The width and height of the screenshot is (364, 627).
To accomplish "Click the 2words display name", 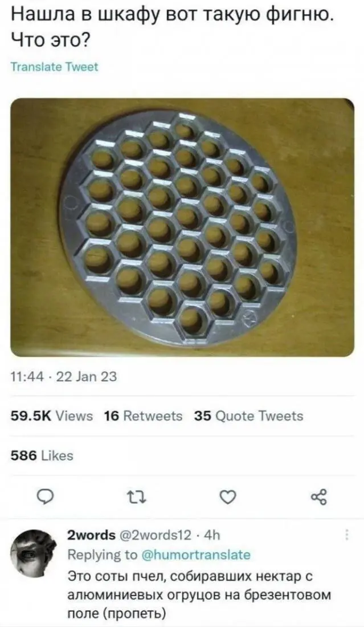I will tap(91, 536).
